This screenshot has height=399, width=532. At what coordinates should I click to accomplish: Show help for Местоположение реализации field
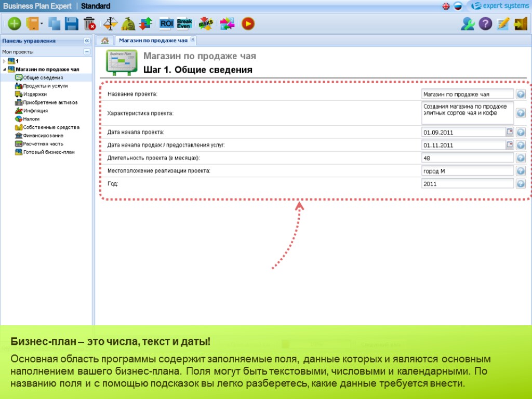[x=521, y=171]
